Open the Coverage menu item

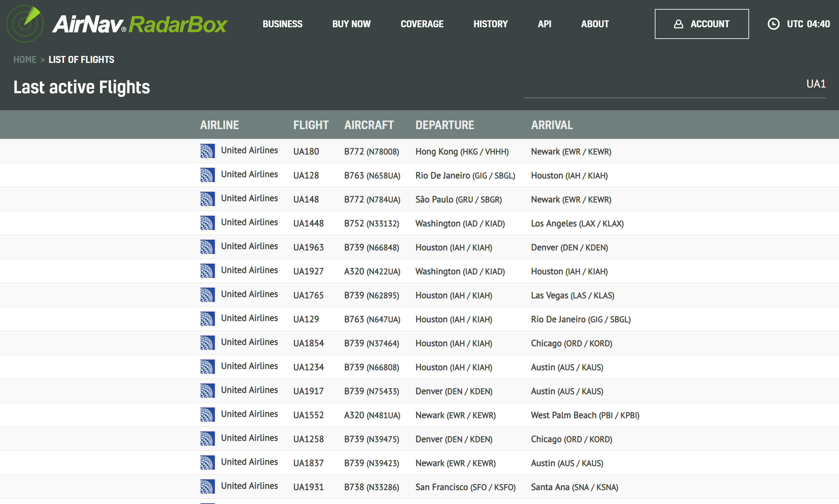pyautogui.click(x=422, y=24)
